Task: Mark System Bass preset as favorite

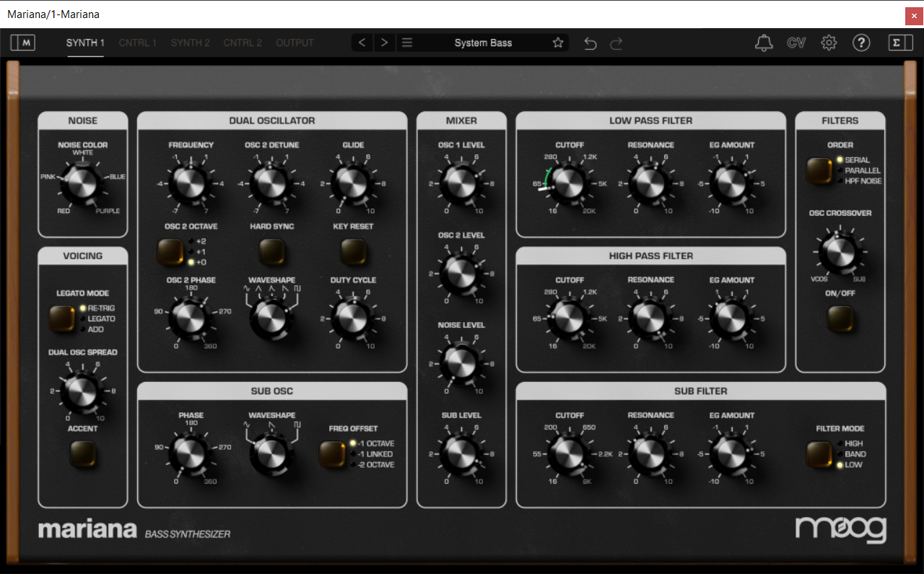Action: click(x=557, y=43)
